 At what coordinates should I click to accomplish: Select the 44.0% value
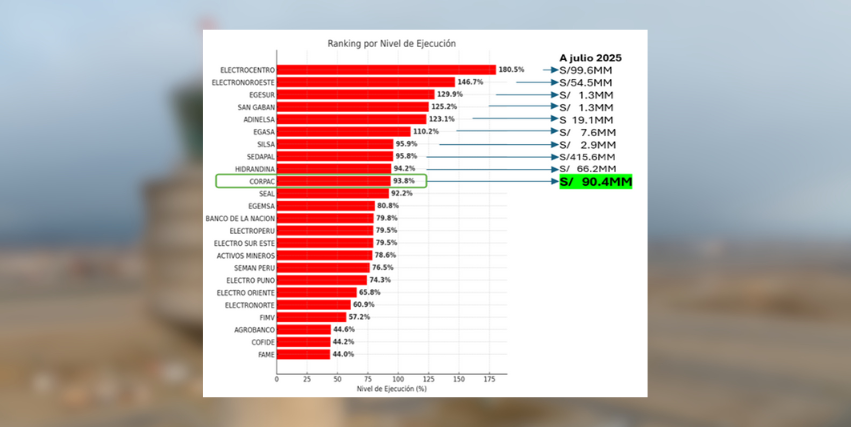point(343,354)
